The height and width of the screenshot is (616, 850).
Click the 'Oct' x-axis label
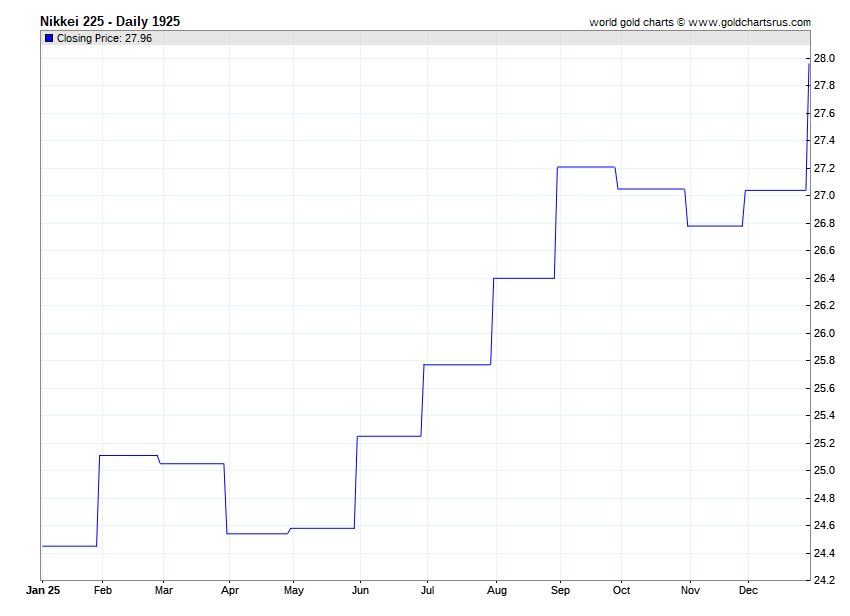click(621, 590)
